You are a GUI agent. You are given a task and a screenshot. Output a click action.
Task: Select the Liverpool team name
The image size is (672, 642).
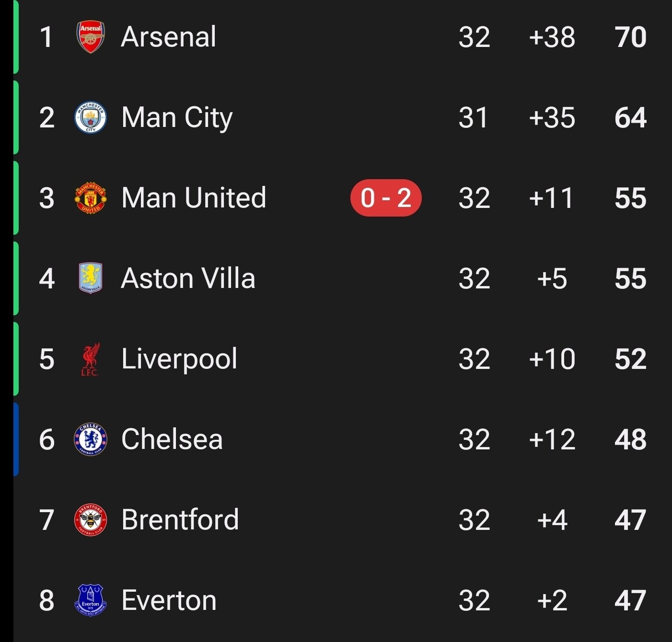tap(179, 359)
